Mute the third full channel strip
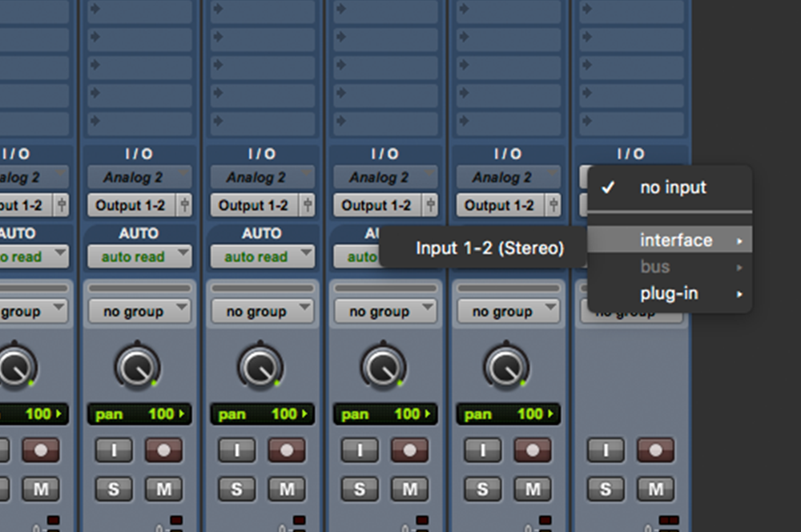Screen dimensions: 801x532 [409, 489]
